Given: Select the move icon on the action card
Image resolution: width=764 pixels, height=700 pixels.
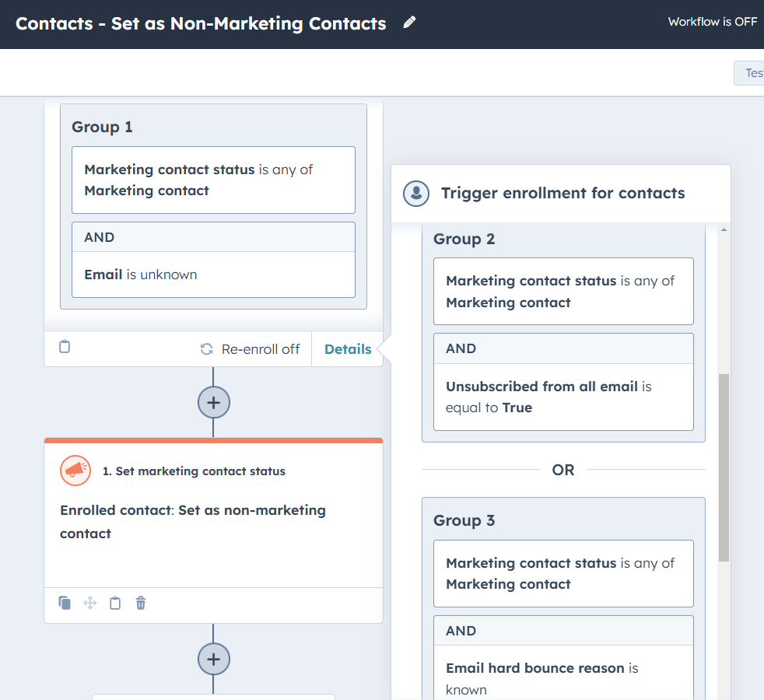Looking at the screenshot, I should 89,603.
